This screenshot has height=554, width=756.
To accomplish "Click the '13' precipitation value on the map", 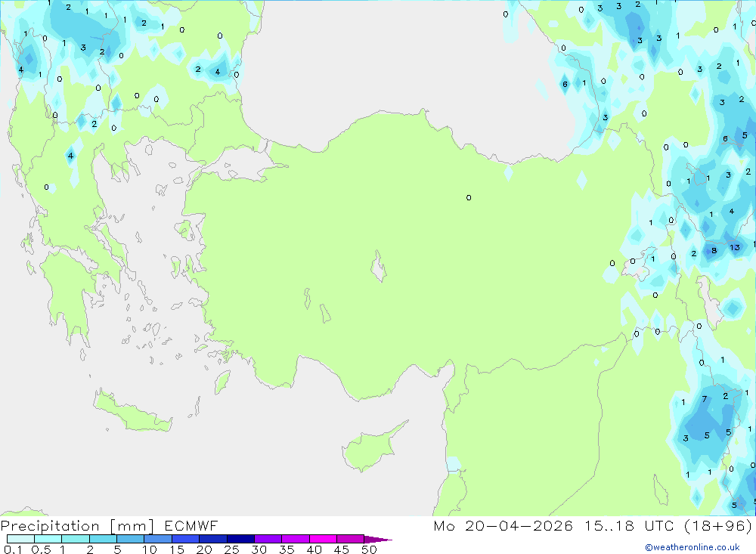I will coord(734,247).
